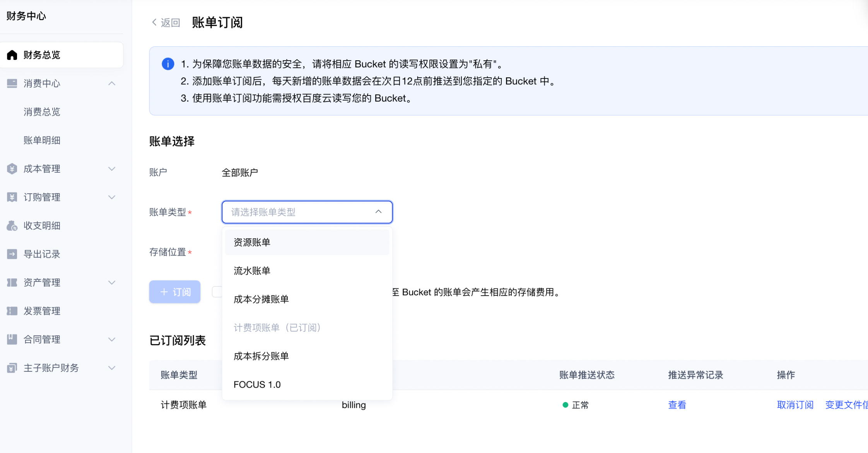
Task: Select 资源账单 from the dropdown
Action: coord(307,242)
